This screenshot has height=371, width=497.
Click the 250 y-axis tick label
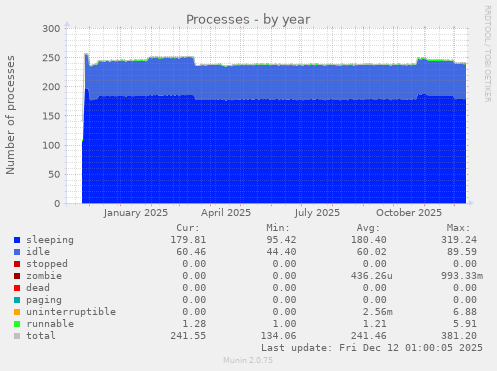click(x=51, y=58)
